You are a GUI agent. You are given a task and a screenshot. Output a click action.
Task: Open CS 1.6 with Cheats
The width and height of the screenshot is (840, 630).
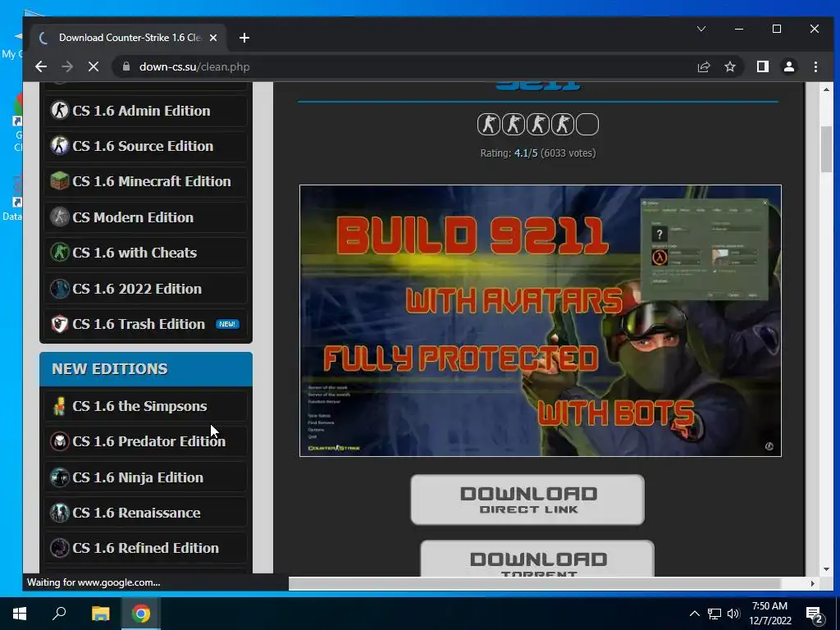click(145, 253)
